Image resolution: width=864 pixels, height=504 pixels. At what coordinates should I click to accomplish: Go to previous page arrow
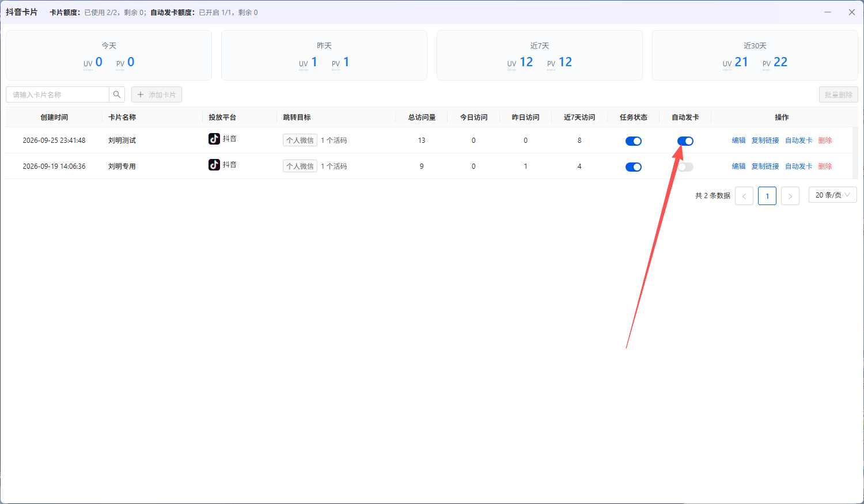click(x=744, y=196)
